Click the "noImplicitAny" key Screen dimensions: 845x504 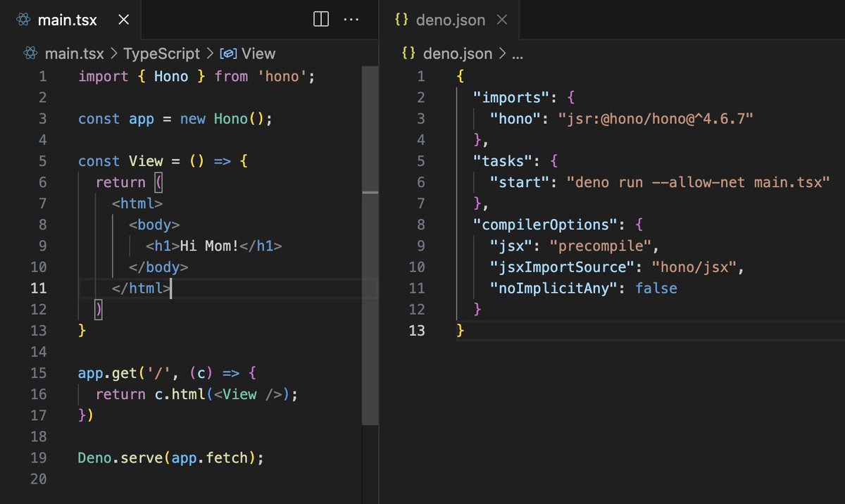[x=553, y=288]
